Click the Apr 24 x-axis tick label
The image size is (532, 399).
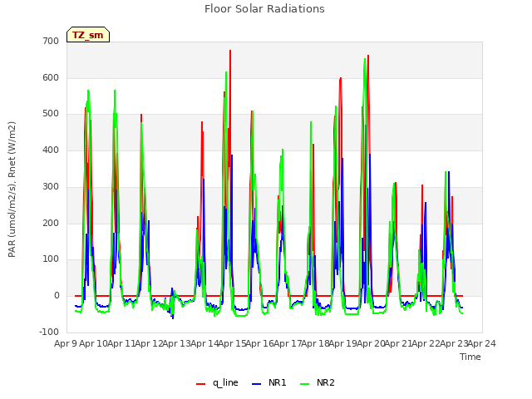click(x=481, y=343)
